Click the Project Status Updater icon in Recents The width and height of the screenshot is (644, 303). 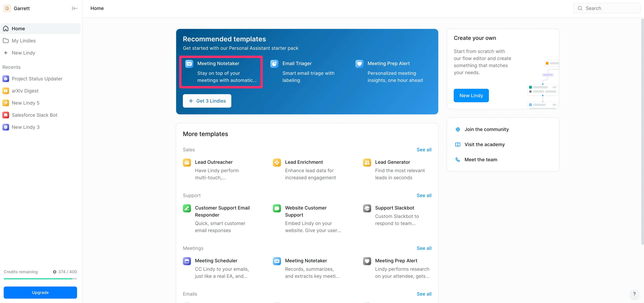(6, 79)
